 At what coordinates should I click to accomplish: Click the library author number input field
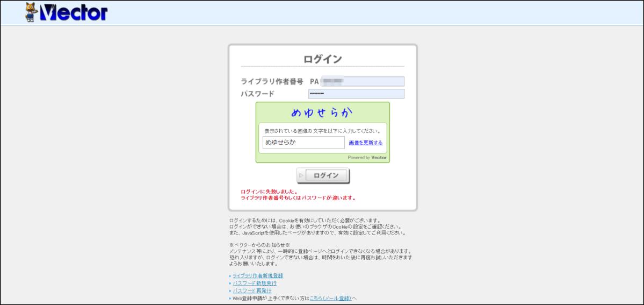click(x=362, y=82)
